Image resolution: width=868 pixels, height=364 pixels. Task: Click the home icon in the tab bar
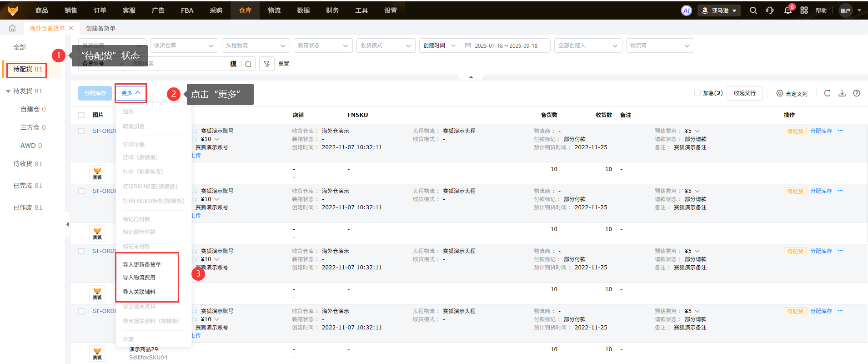tap(12, 28)
